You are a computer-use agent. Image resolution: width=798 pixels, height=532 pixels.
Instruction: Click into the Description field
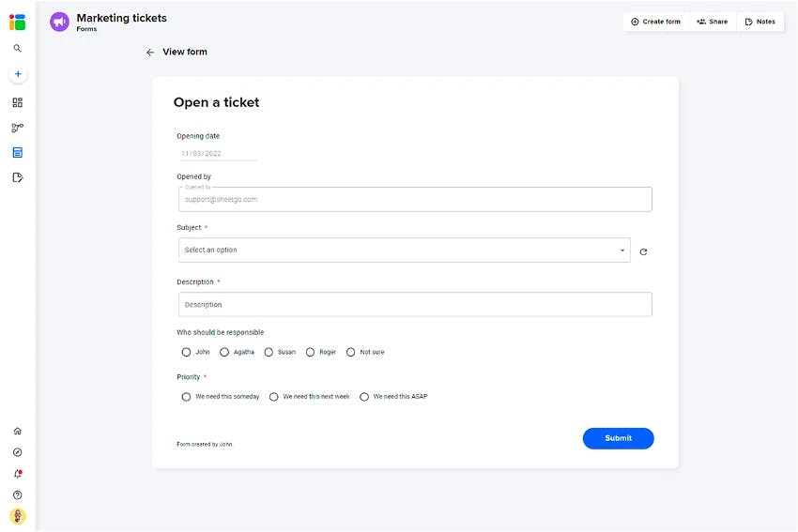(415, 305)
